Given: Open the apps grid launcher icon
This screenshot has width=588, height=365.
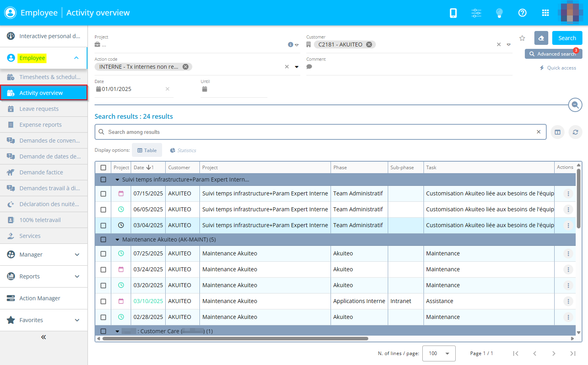Looking at the screenshot, I should coord(545,13).
